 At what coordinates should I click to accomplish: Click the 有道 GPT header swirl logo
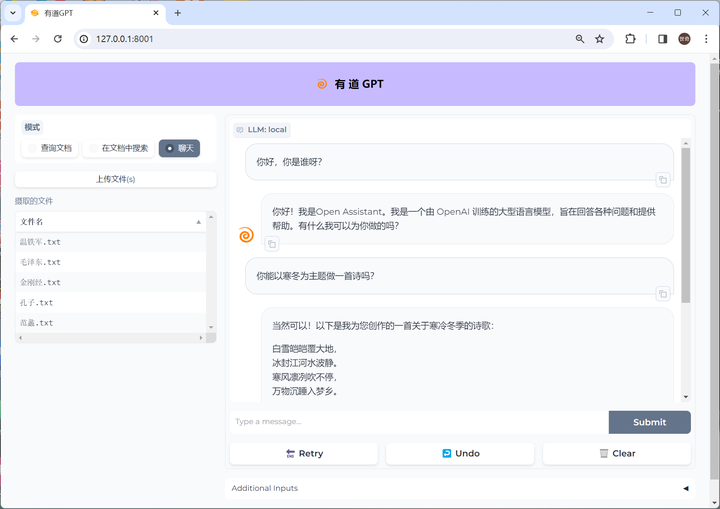click(x=322, y=84)
